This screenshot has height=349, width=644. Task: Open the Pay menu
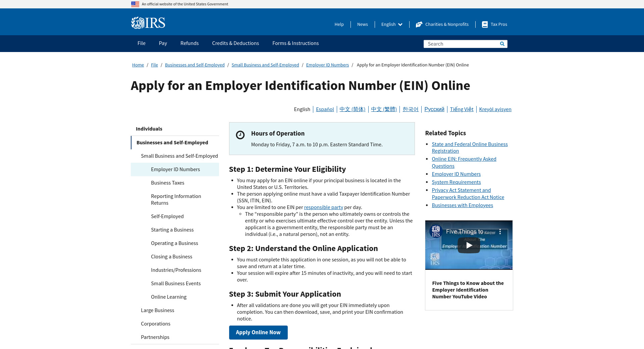pyautogui.click(x=163, y=43)
